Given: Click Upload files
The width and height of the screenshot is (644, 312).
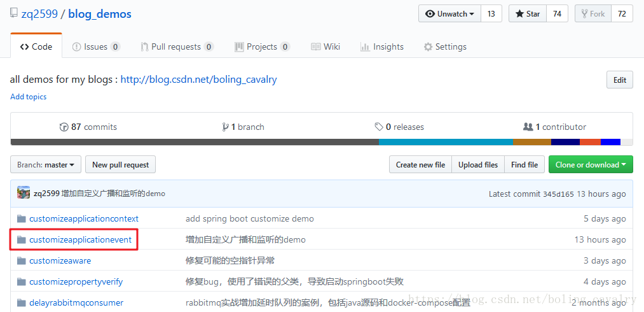Looking at the screenshot, I should [478, 165].
